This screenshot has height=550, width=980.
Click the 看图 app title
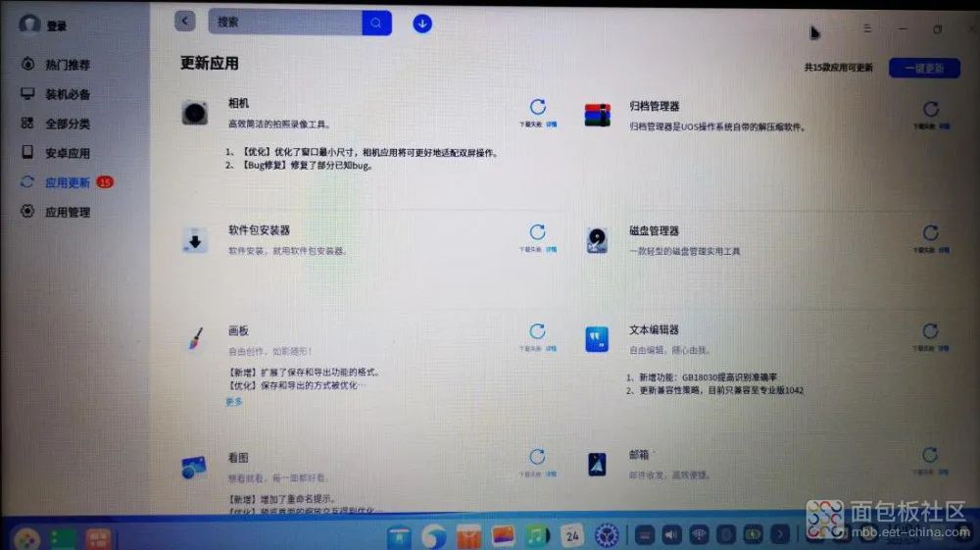[x=238, y=458]
